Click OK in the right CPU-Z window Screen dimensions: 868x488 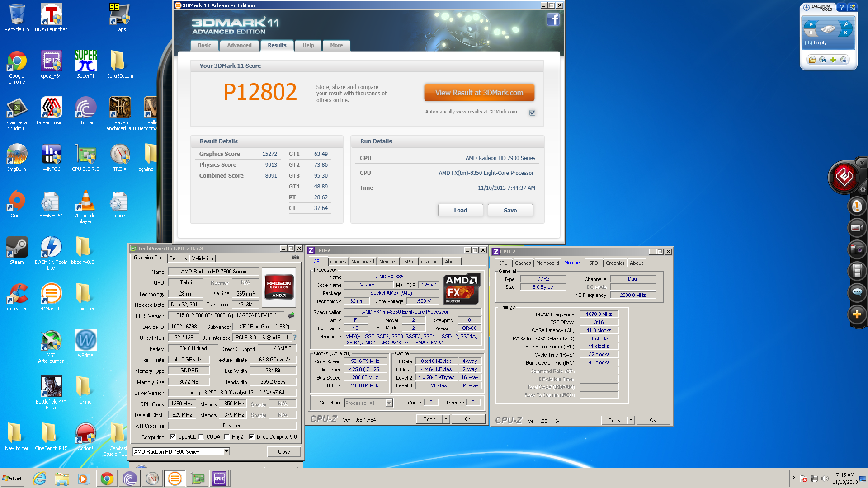[x=653, y=420]
